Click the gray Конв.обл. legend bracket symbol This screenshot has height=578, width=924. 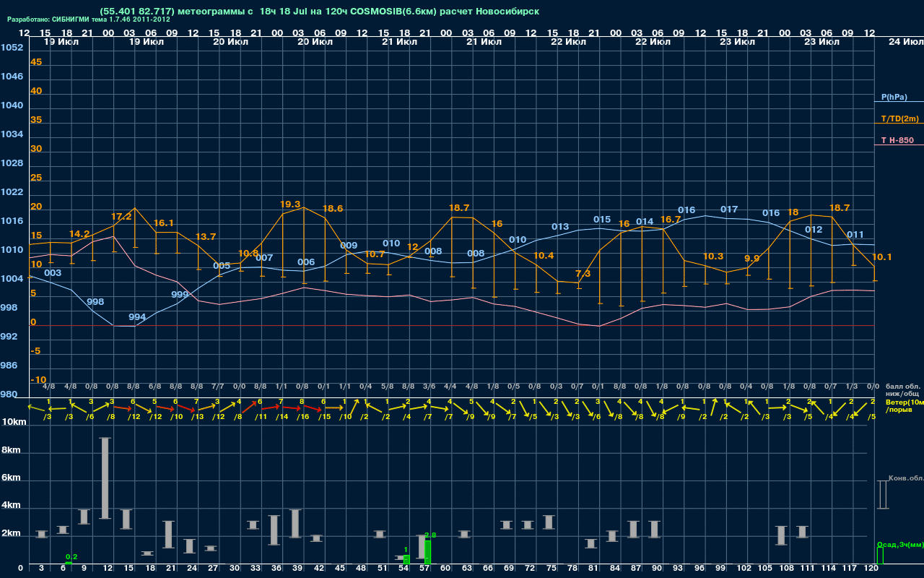pyautogui.click(x=882, y=494)
